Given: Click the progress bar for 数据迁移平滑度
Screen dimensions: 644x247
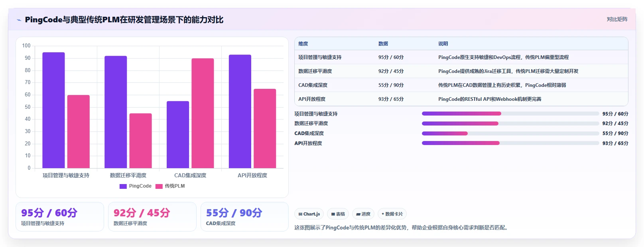Looking at the screenshot, I should (510, 123).
